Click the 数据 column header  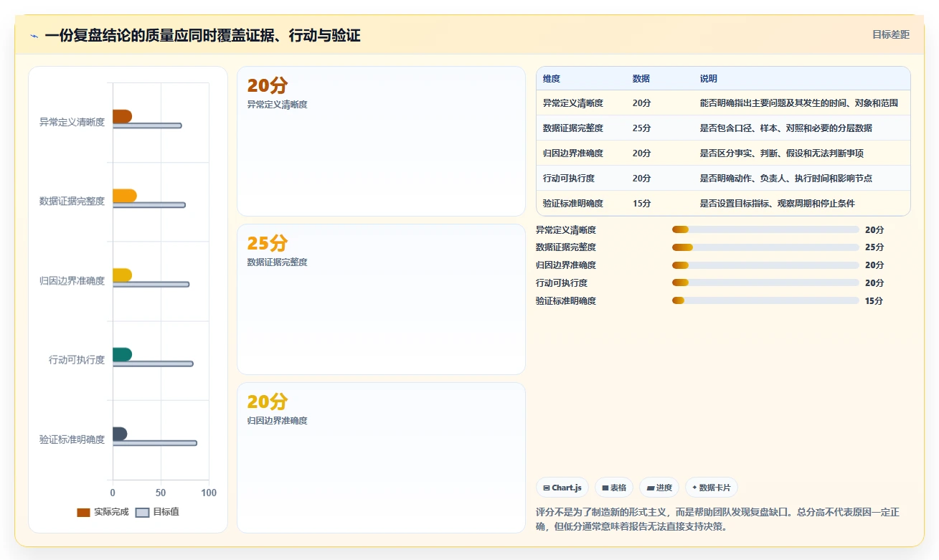pos(641,78)
